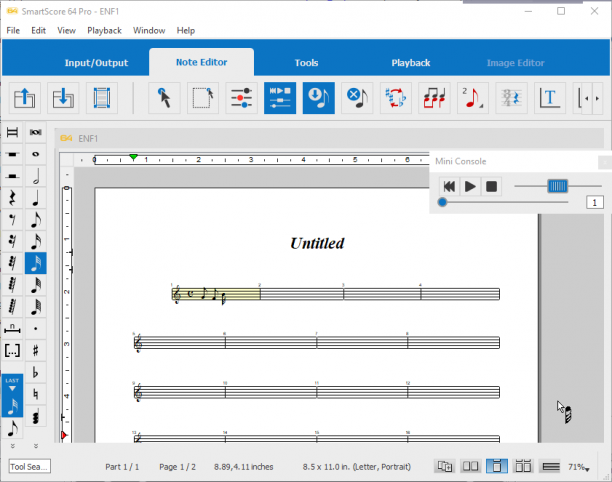Select the 32nd rest in palette

coord(12,263)
